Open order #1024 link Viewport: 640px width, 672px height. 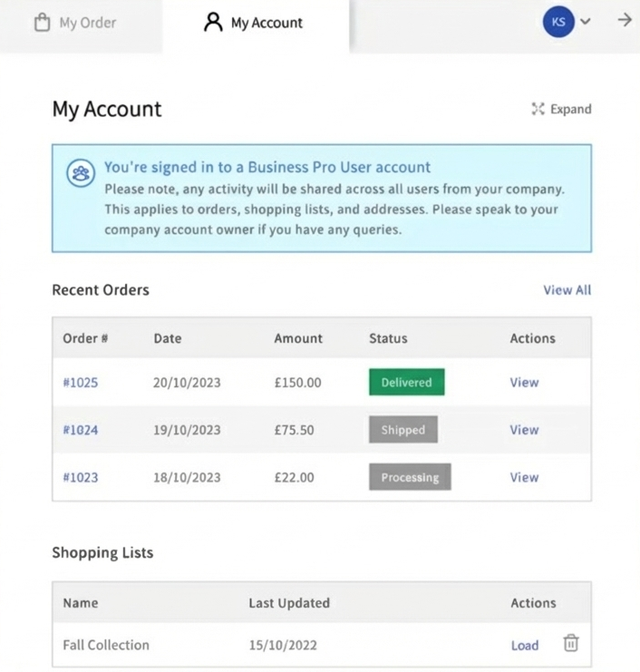81,430
